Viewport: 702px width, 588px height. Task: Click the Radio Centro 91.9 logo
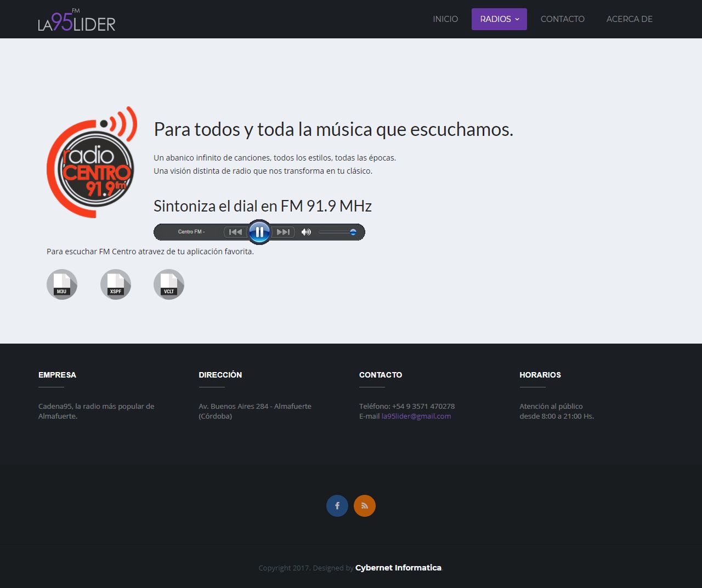[x=92, y=162]
